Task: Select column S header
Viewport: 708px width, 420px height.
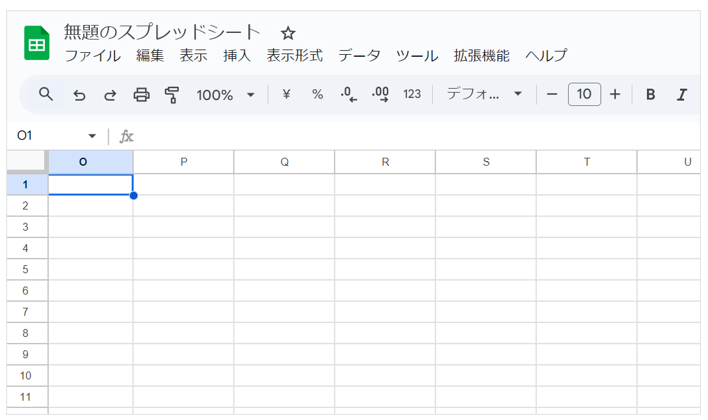Action: (x=486, y=162)
